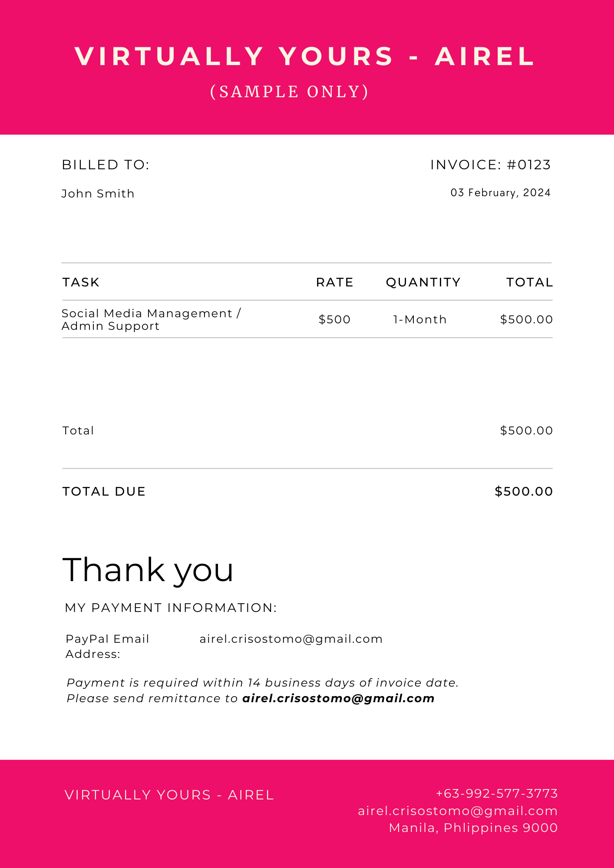Click the email beside PayPal Email Address
The width and height of the screenshot is (614, 868).
[x=291, y=639]
